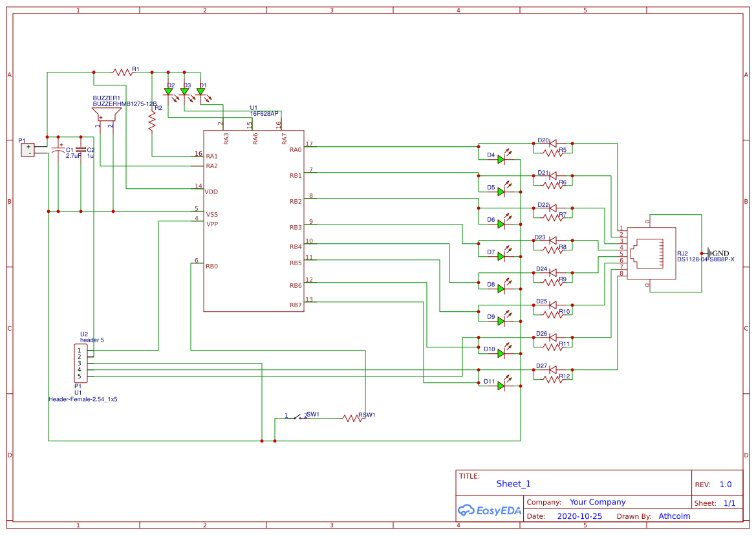This screenshot has width=756, height=535.
Task: Click the Sheet_1 title text
Action: click(x=513, y=484)
